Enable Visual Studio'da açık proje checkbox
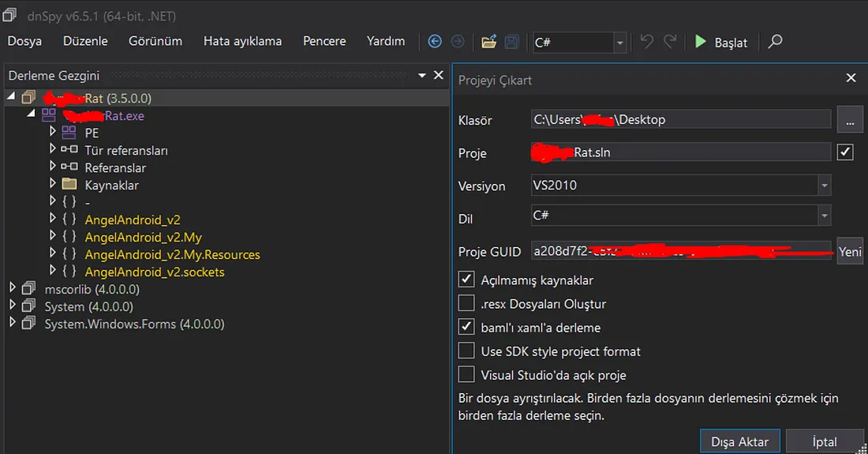 pos(466,374)
